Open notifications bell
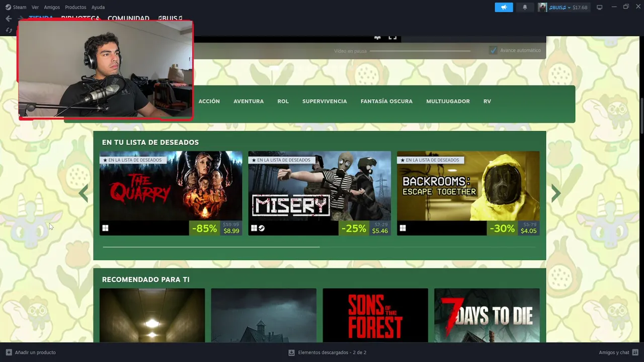 tap(525, 7)
